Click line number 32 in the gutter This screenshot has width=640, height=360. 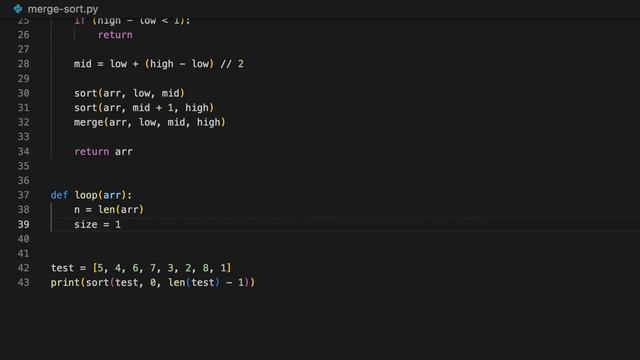[x=24, y=122]
